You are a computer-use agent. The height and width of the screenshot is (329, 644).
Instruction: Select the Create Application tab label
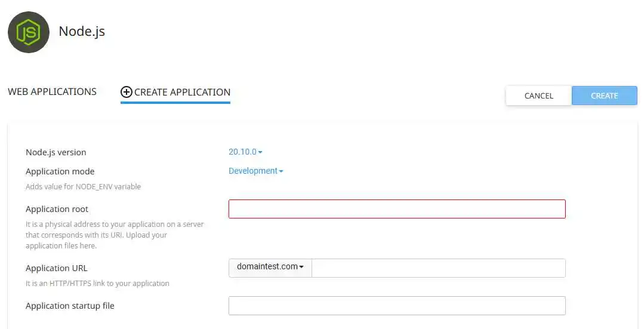tap(182, 92)
